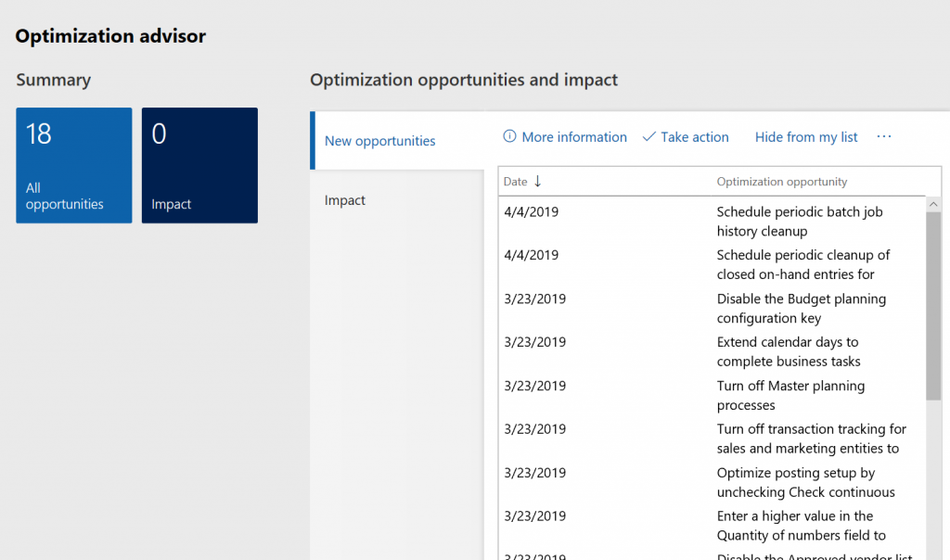Viewport: 950px width, 560px height.
Task: Open the ellipsis more options menu
Action: click(x=883, y=137)
